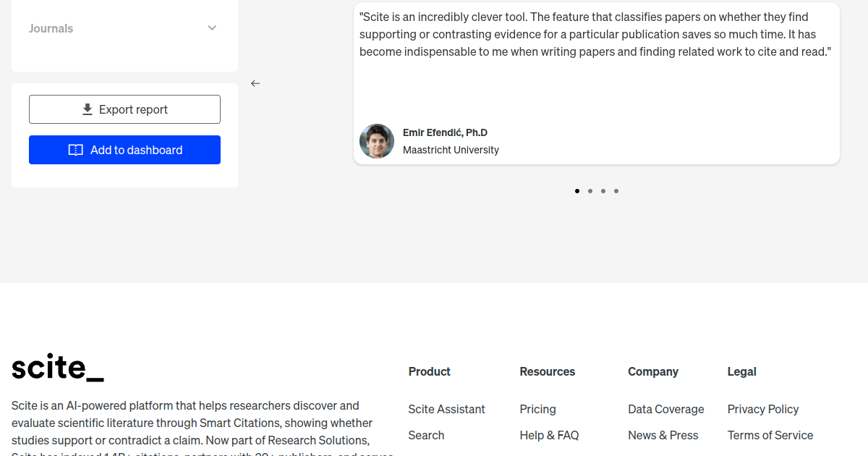The height and width of the screenshot is (456, 868).
Task: Expand the Journals filter chevron
Action: 212,28
